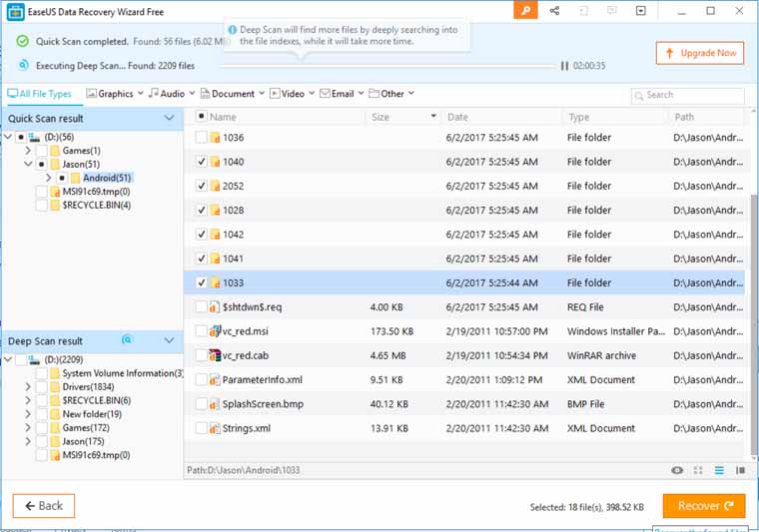The image size is (759, 532).
Task: Click the D: drive icon in Quick Scan tree
Action: click(x=34, y=138)
